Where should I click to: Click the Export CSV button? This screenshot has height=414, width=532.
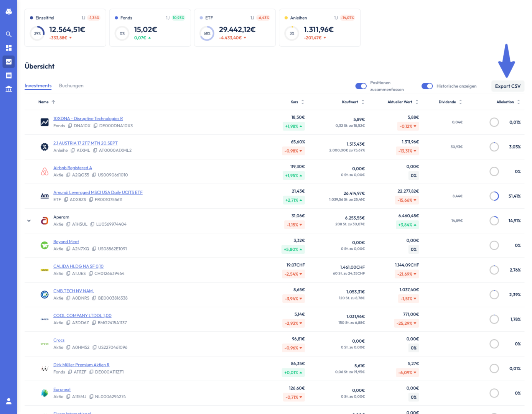pyautogui.click(x=507, y=86)
